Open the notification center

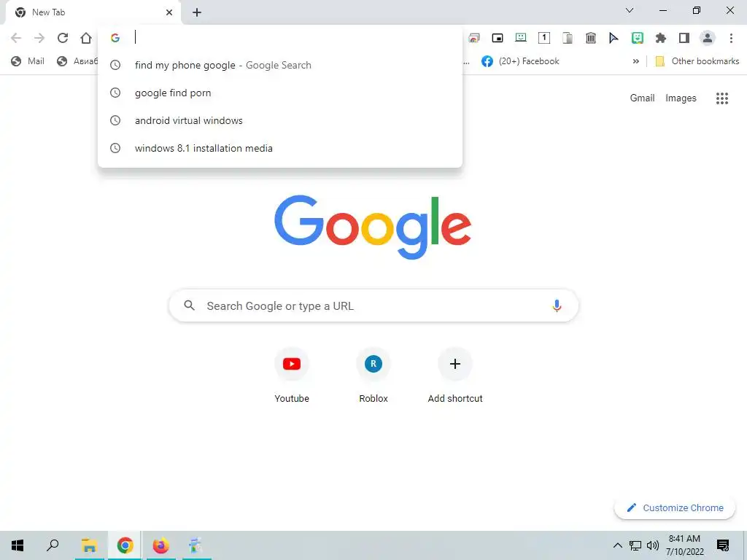click(x=723, y=545)
